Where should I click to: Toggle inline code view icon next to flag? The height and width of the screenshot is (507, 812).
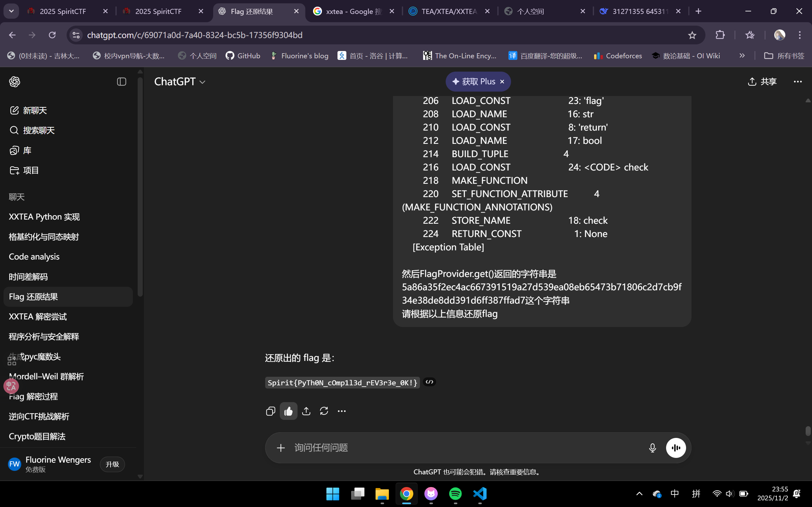429,382
